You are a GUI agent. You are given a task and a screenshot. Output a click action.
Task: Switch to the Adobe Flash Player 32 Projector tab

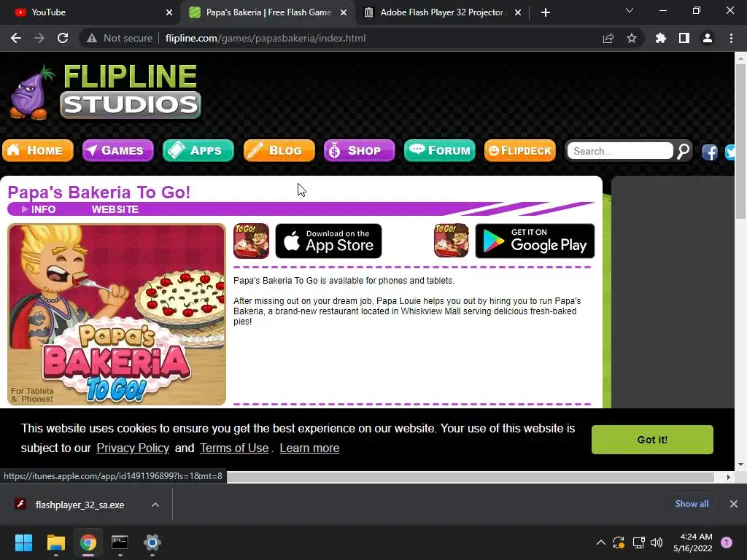click(x=442, y=12)
